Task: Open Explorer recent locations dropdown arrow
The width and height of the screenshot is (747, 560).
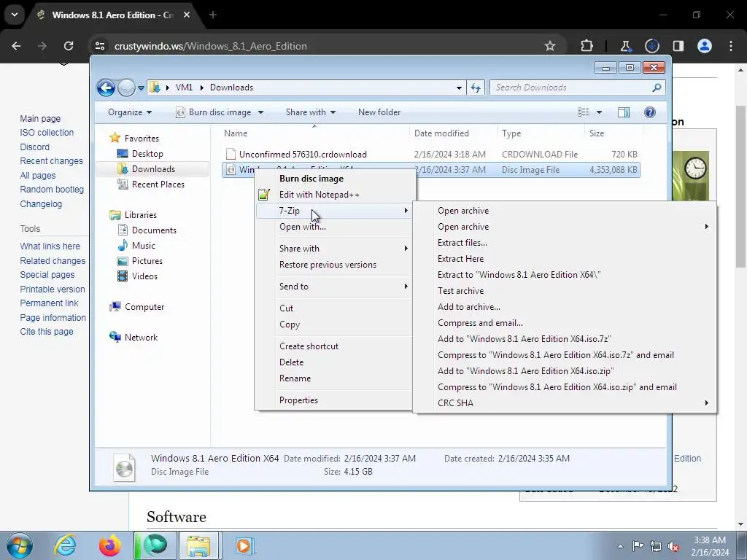Action: click(141, 88)
